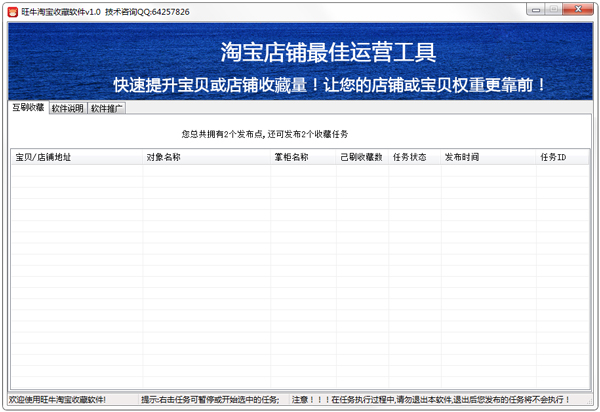The height and width of the screenshot is (412, 600).
Task: Sort by 发布时间 column header
Action: point(488,157)
